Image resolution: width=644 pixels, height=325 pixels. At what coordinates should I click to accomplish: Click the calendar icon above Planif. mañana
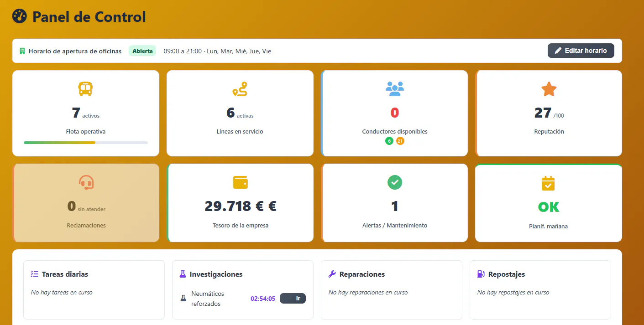tap(548, 183)
